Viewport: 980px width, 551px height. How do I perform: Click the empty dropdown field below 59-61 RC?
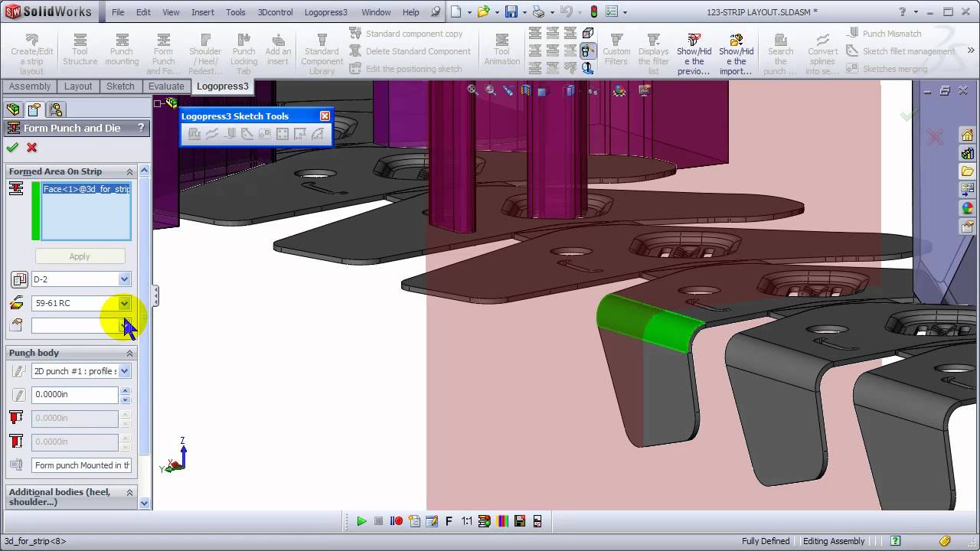(81, 326)
